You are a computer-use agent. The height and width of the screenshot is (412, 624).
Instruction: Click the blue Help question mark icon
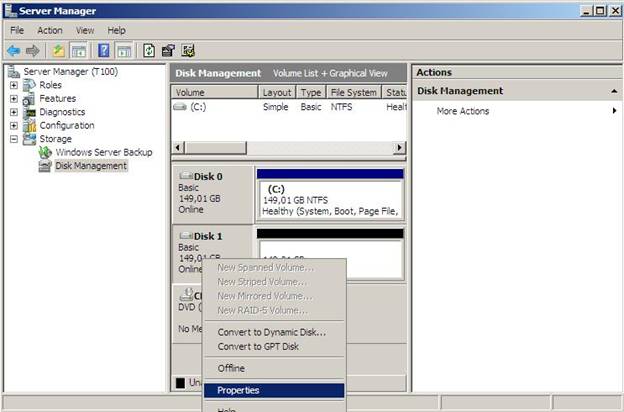(103, 51)
